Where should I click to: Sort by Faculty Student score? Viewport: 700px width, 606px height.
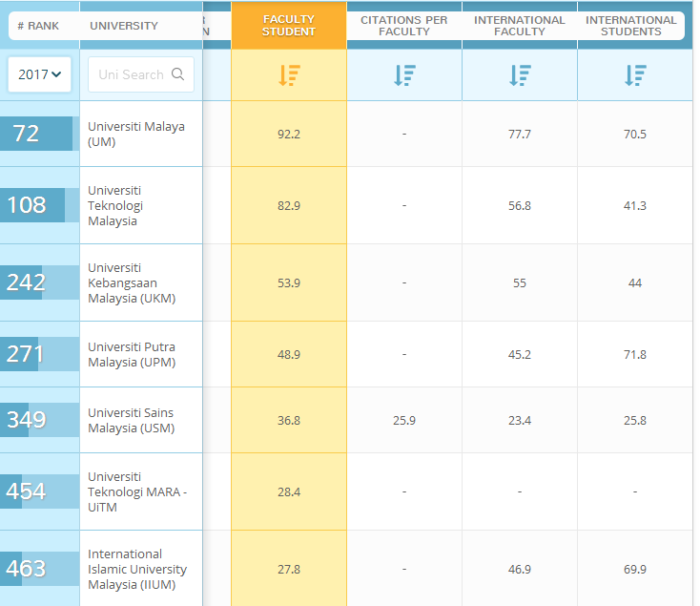(x=289, y=75)
